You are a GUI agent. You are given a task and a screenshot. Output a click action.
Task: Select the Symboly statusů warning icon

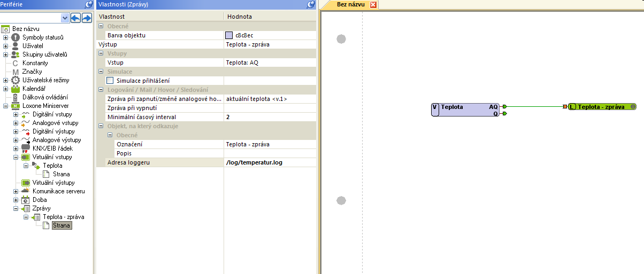click(x=16, y=37)
